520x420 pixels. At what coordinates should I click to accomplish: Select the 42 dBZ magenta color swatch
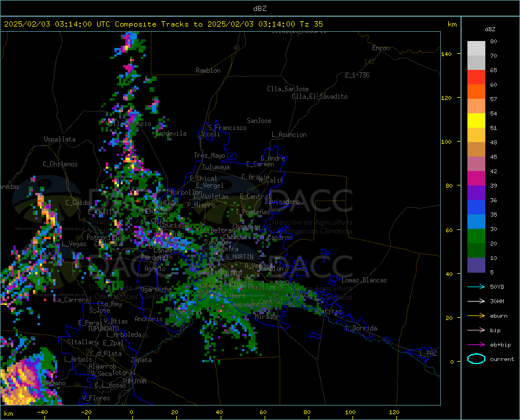(x=476, y=179)
